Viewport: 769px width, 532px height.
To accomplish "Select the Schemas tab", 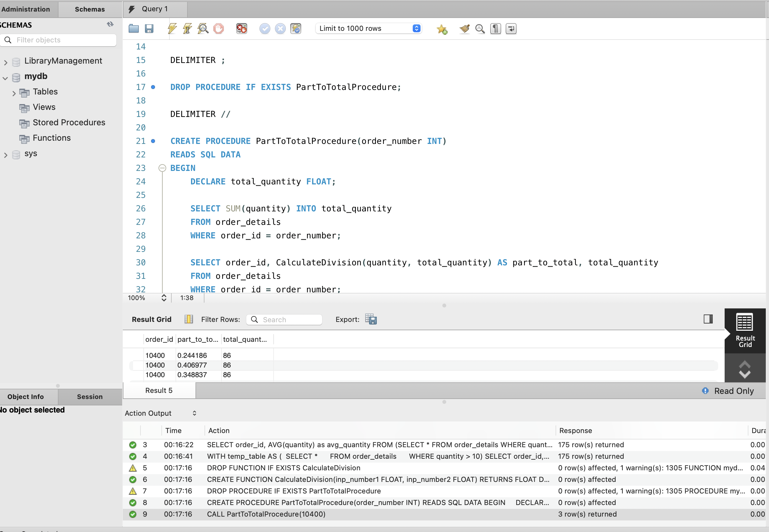I will (x=91, y=9).
